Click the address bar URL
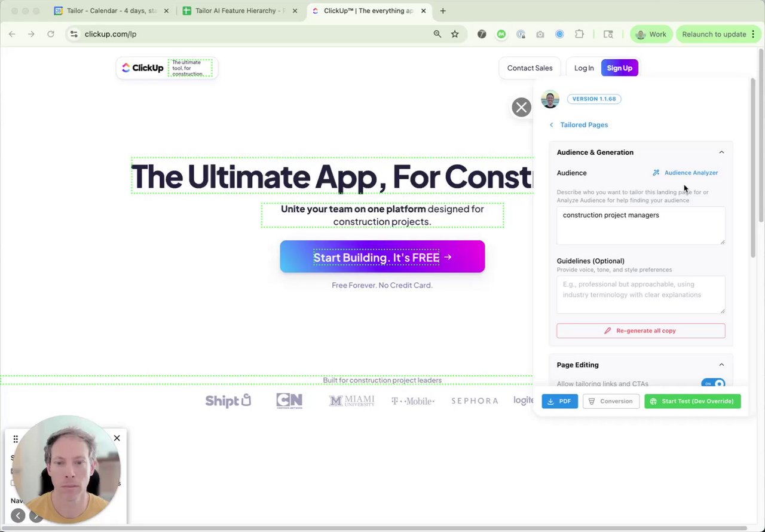This screenshot has height=532, width=765. pos(111,34)
